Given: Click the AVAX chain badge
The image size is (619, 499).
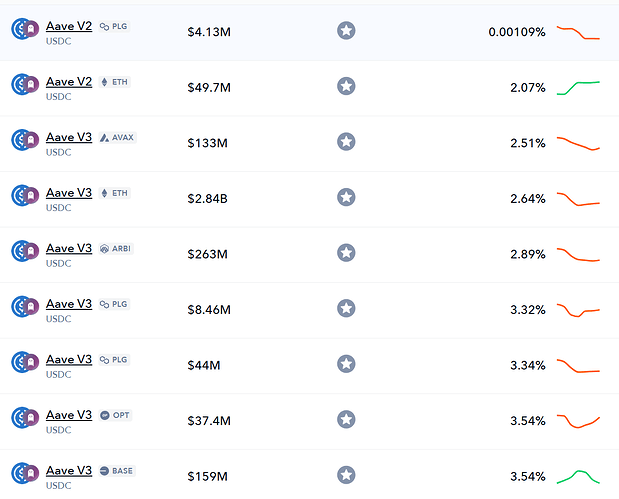Looking at the screenshot, I should click(x=117, y=137).
